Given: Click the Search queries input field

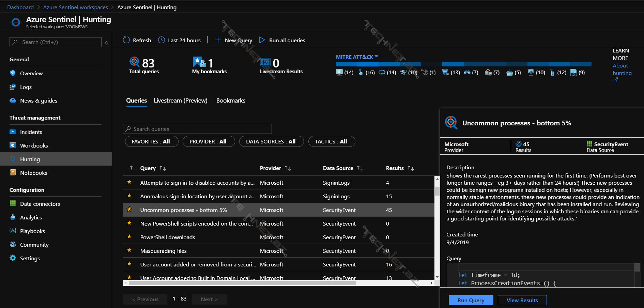Looking at the screenshot, I should 198,129.
